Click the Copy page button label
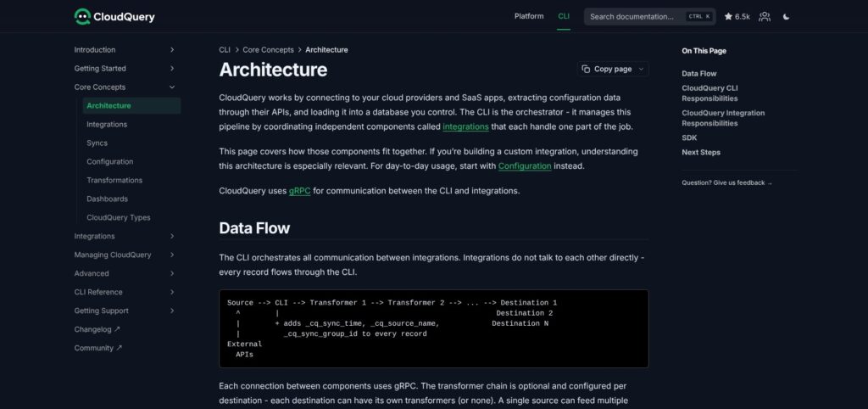The height and width of the screenshot is (409, 868). tap(613, 70)
